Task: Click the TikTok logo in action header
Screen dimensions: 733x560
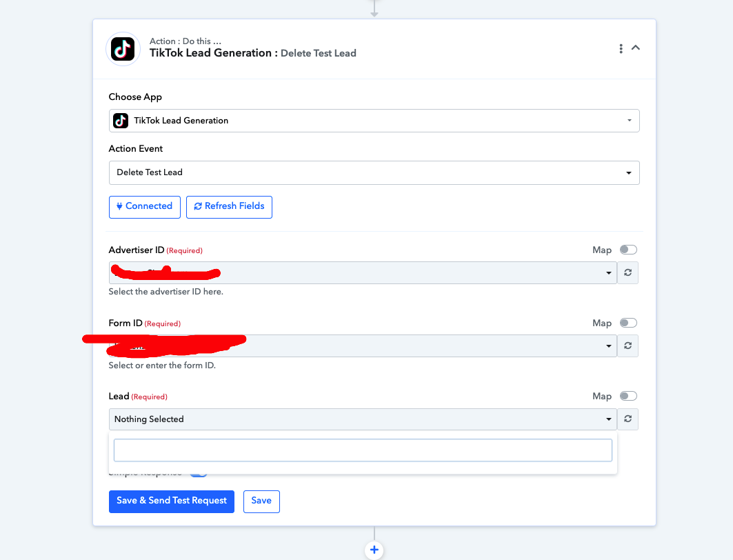Action: 123,49
